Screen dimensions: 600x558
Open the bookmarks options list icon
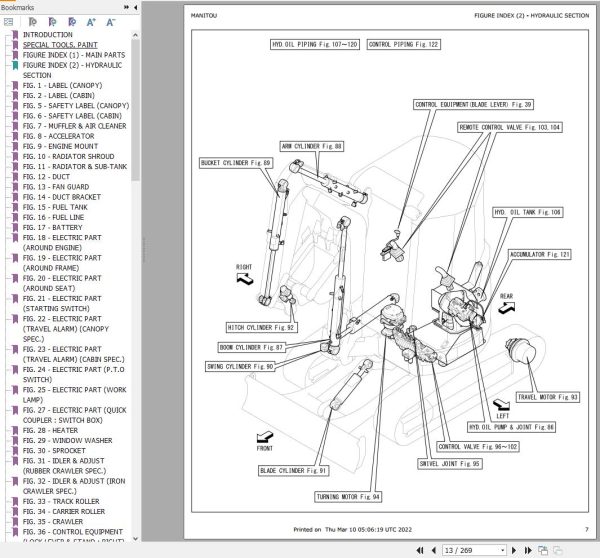pyautogui.click(x=8, y=22)
